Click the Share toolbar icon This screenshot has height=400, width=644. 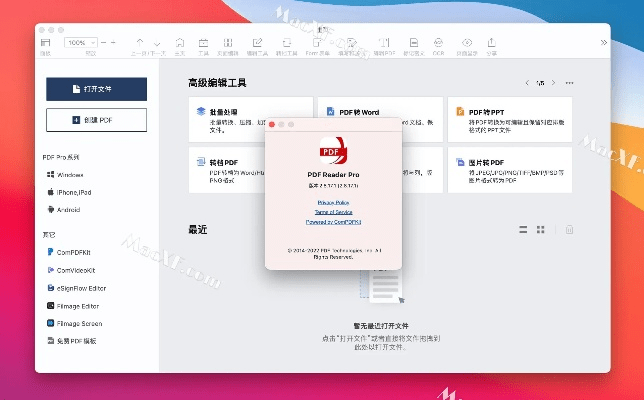pyautogui.click(x=492, y=42)
